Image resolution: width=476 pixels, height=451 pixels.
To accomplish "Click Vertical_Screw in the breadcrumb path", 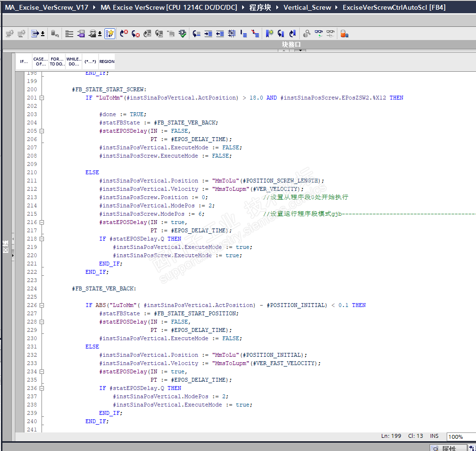I will click(x=307, y=7).
